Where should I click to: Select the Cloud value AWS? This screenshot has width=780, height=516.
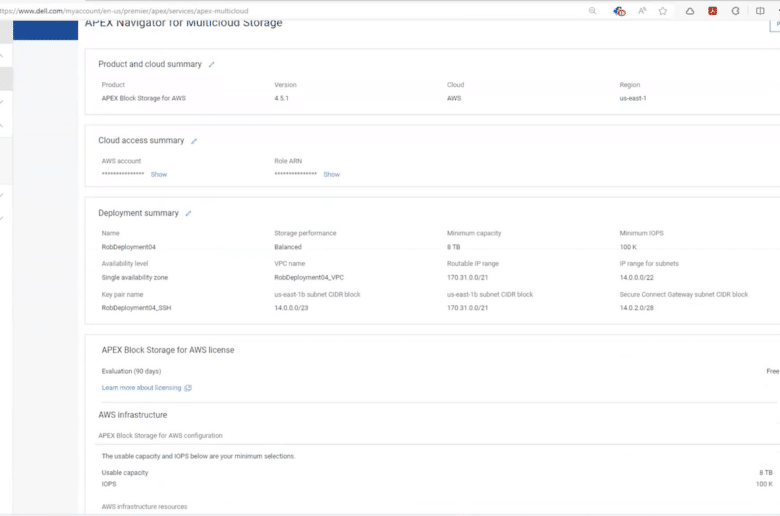point(454,99)
